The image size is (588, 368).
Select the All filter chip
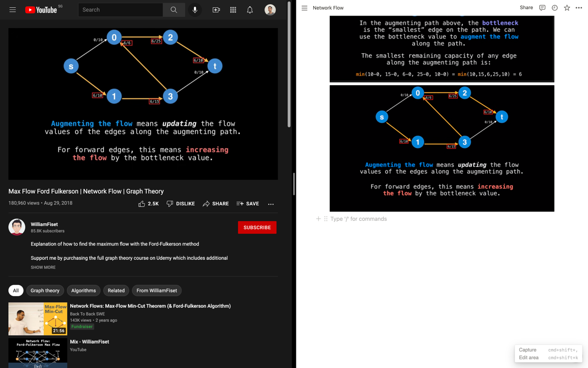click(16, 291)
